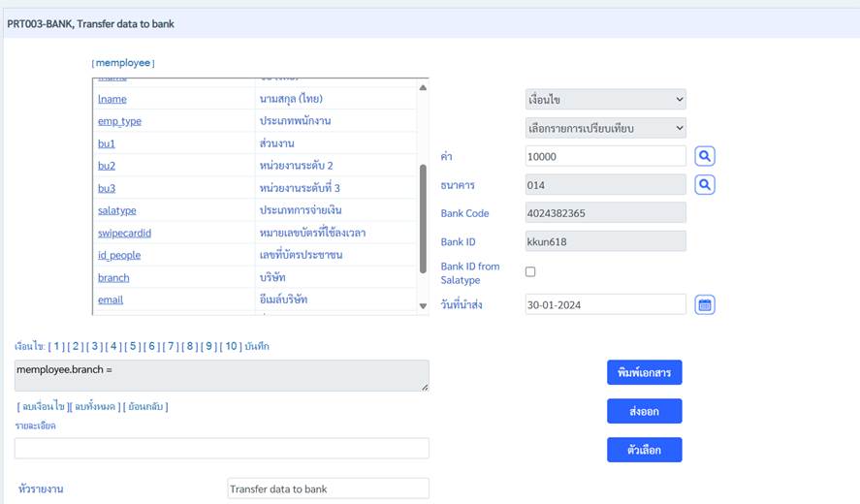The image size is (860, 504).
Task: Open the [memployee] table link
Action: pos(123,63)
